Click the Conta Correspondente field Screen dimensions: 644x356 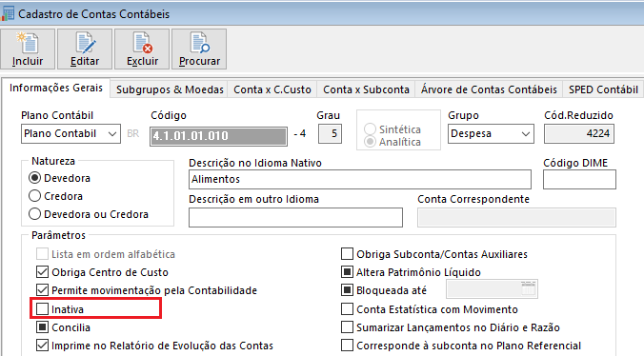coord(516,217)
